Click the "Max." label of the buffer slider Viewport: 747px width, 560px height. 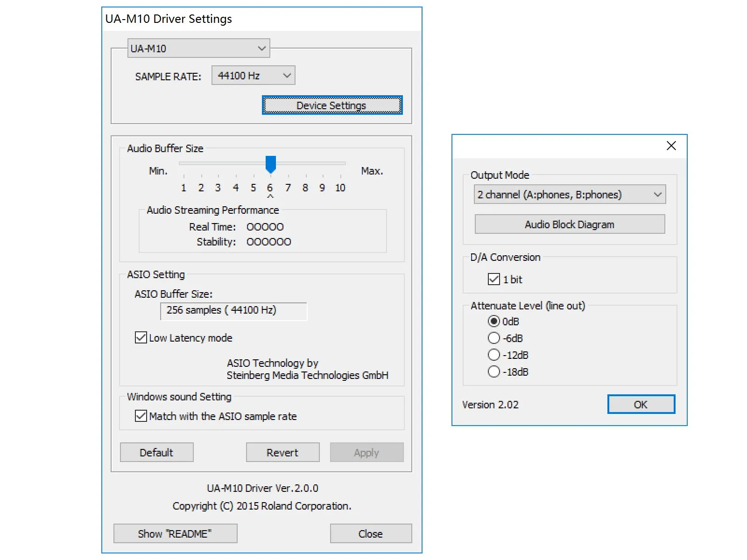[x=372, y=171]
